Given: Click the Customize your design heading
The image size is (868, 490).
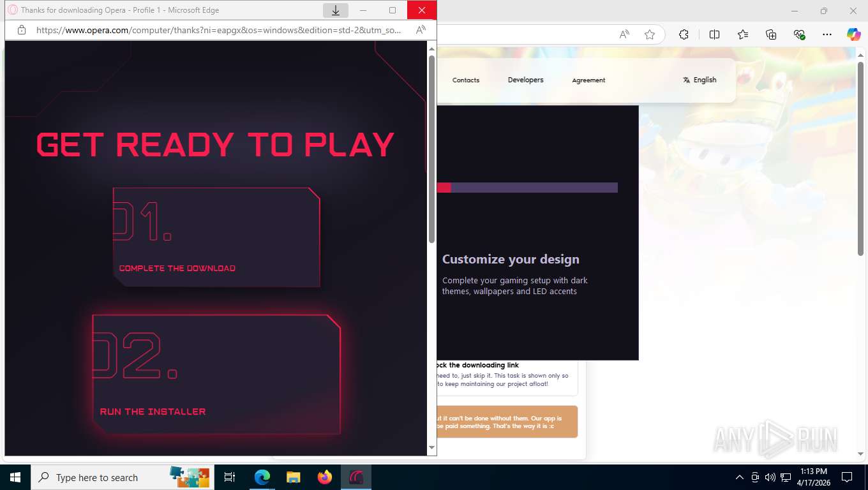Looking at the screenshot, I should [511, 259].
